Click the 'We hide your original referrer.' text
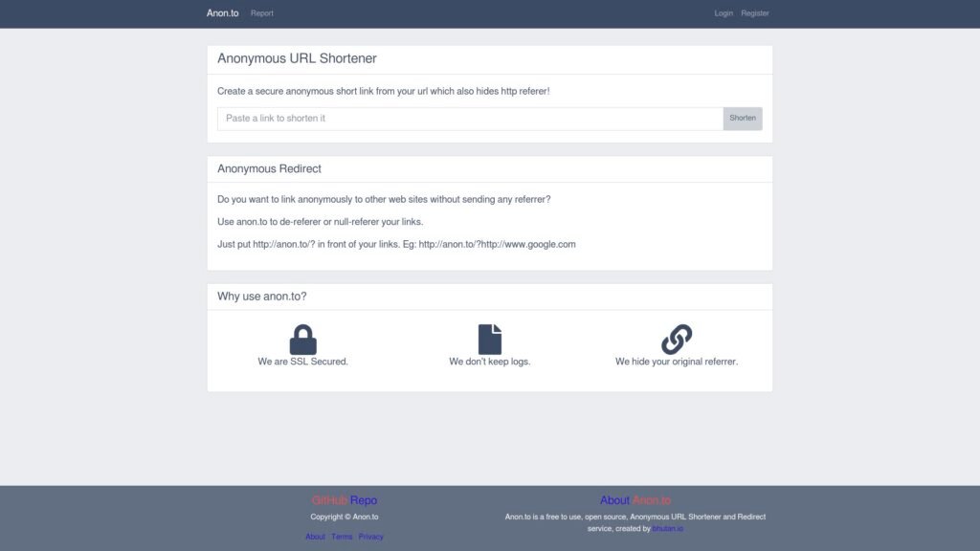The height and width of the screenshot is (551, 980). pyautogui.click(x=677, y=362)
